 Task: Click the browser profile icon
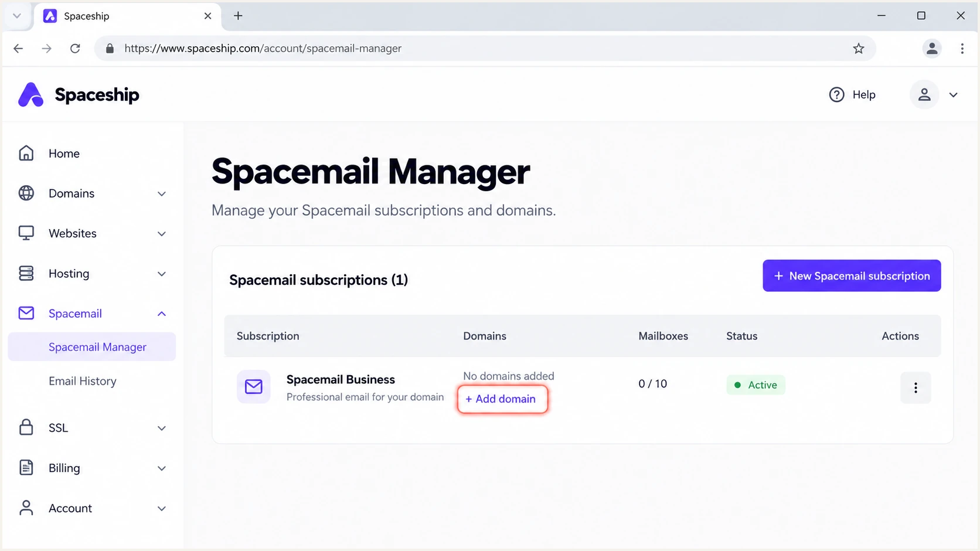tap(932, 49)
